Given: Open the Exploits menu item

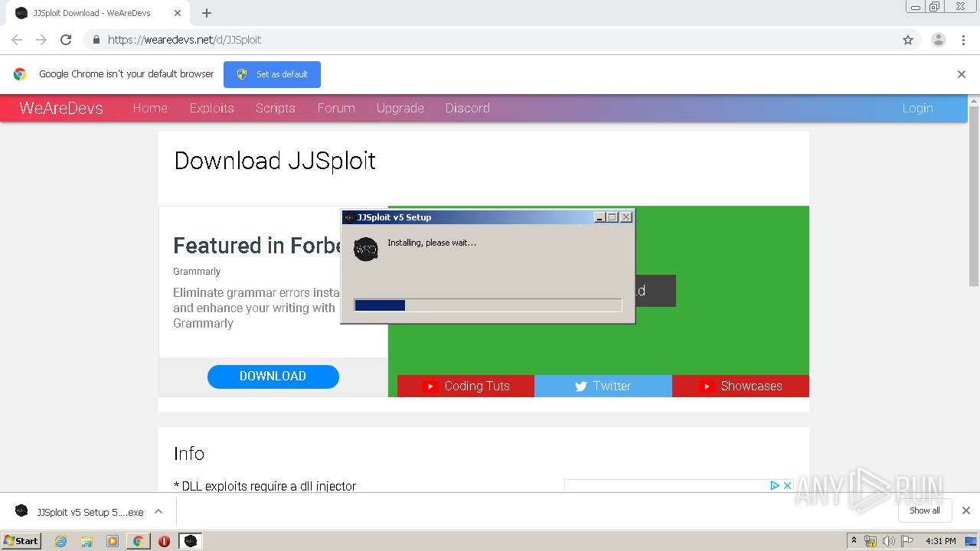Looking at the screenshot, I should click(x=212, y=108).
